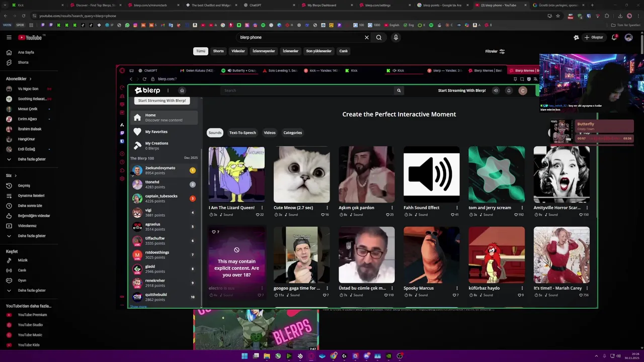
Task: Start voice search with microphone icon
Action: click(396, 37)
